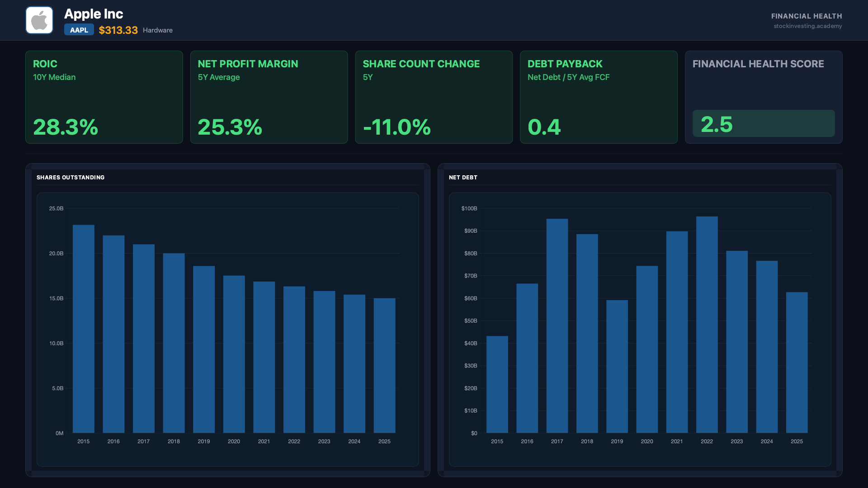Click the ROIC card title
This screenshot has width=868, height=488.
(x=45, y=64)
